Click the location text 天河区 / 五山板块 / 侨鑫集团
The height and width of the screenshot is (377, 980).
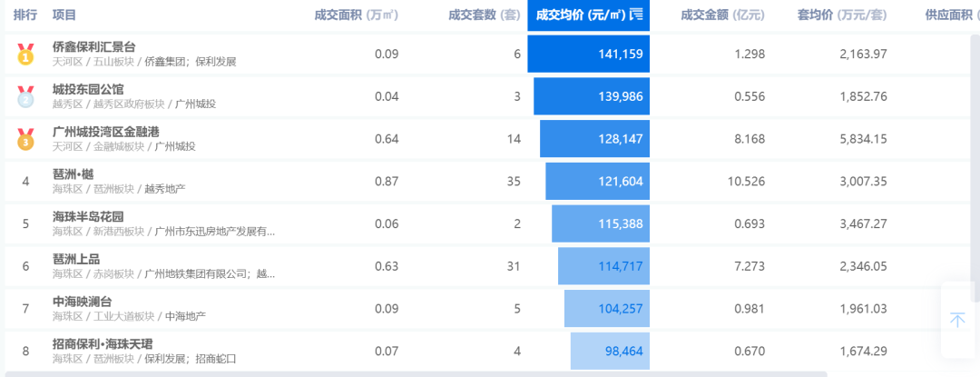121,62
